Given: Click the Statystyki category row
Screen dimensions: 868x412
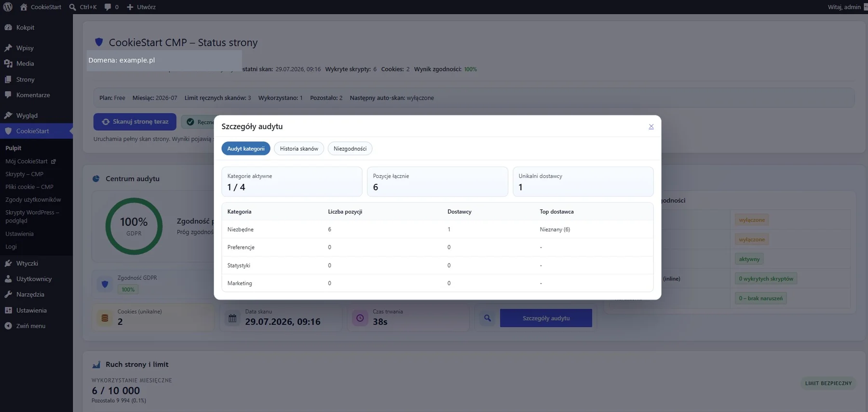Looking at the screenshot, I should coord(437,265).
